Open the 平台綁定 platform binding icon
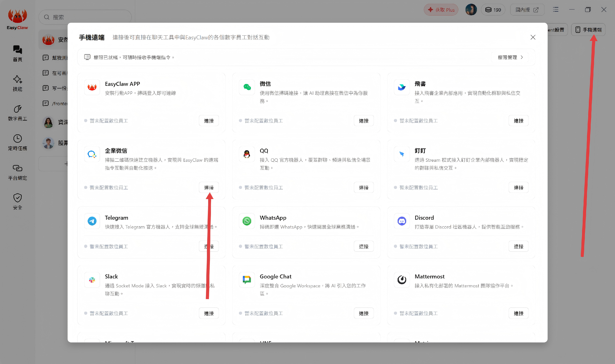The image size is (615, 364). click(17, 172)
